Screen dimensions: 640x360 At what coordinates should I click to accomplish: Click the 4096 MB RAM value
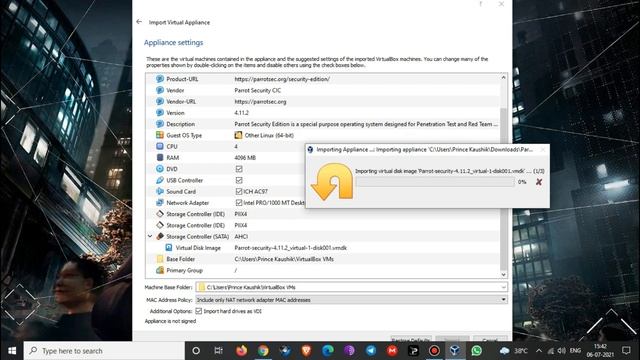point(245,158)
